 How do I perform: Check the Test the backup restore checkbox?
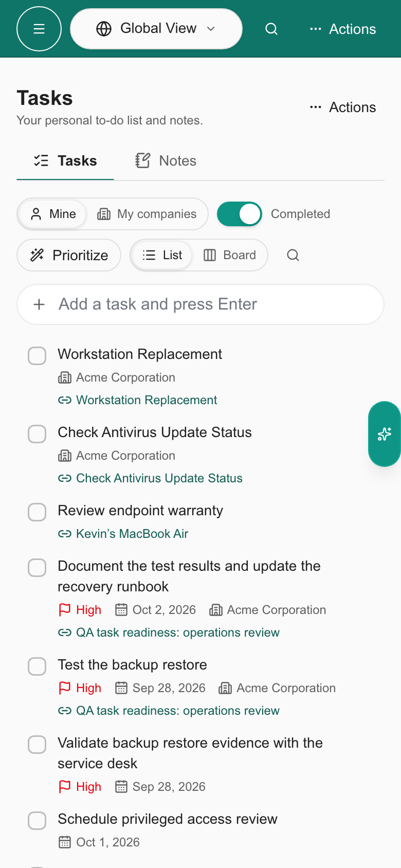[x=37, y=666]
